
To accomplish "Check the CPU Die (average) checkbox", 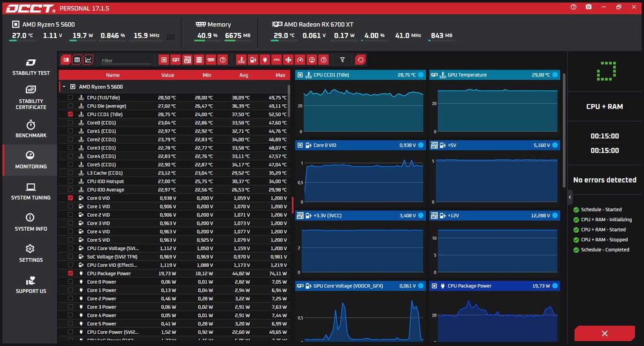I will (x=70, y=105).
